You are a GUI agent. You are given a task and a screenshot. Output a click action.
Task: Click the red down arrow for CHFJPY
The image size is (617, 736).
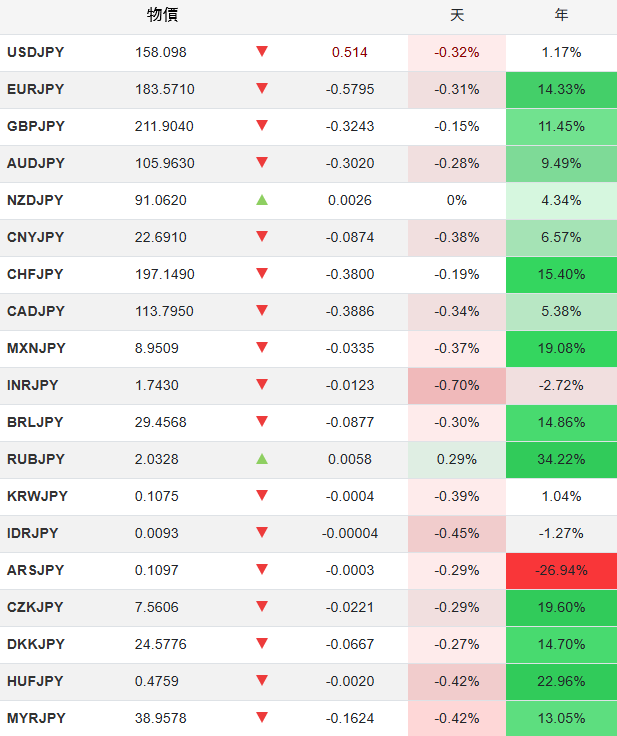(x=262, y=274)
